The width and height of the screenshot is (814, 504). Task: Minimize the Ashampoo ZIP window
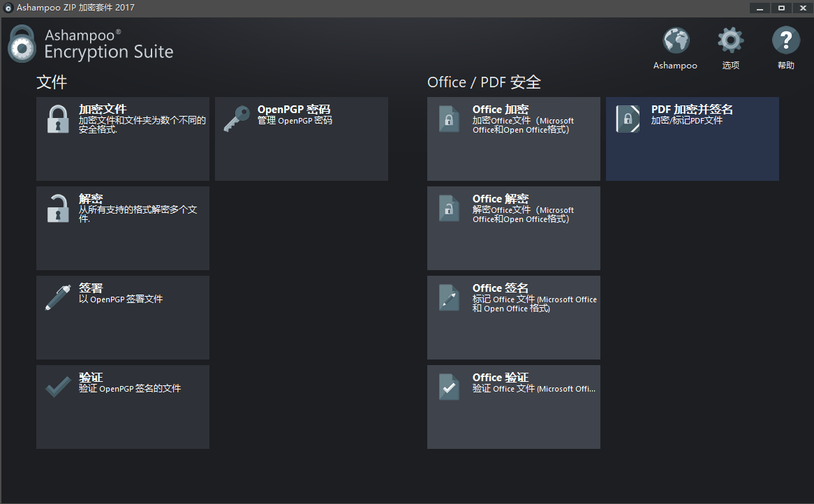760,8
